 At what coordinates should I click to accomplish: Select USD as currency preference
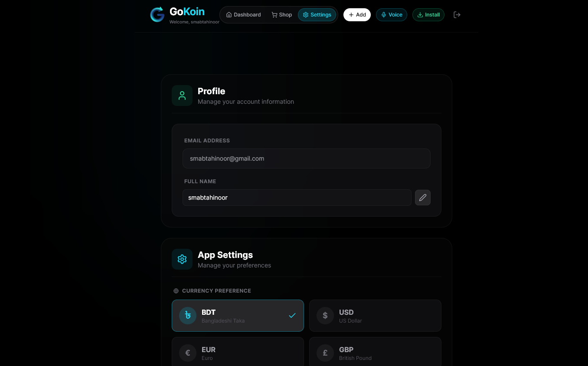pyautogui.click(x=375, y=316)
